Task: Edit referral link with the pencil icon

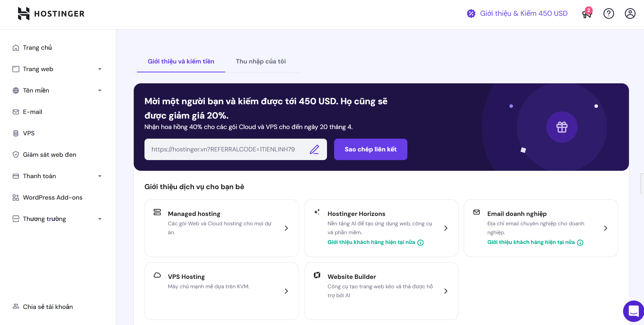Action: pos(314,149)
